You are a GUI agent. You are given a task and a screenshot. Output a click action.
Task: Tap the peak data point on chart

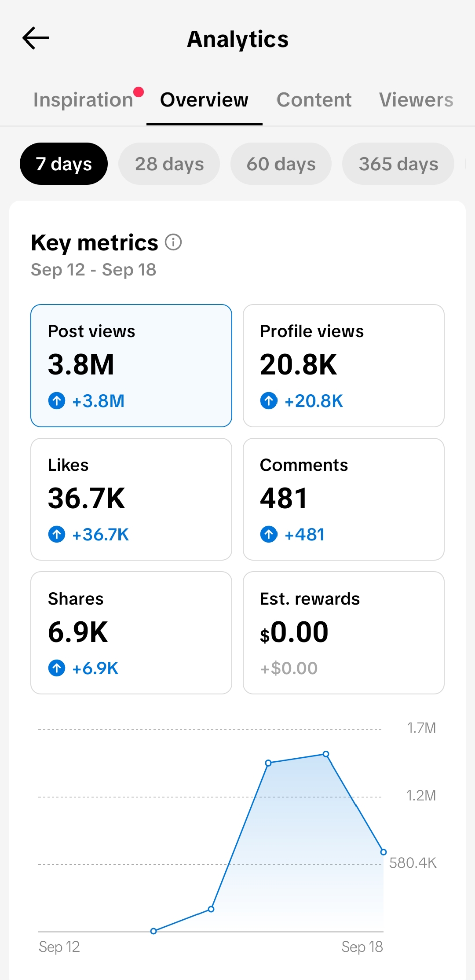326,754
